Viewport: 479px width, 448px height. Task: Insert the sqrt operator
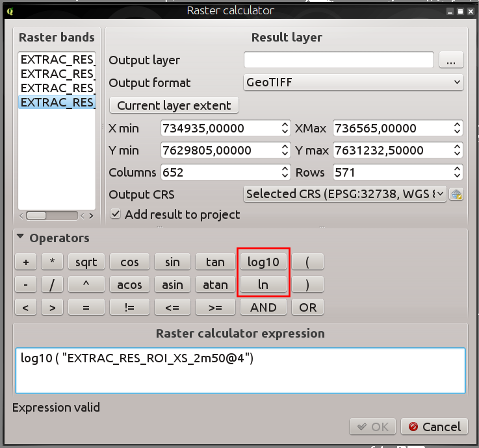tap(86, 262)
